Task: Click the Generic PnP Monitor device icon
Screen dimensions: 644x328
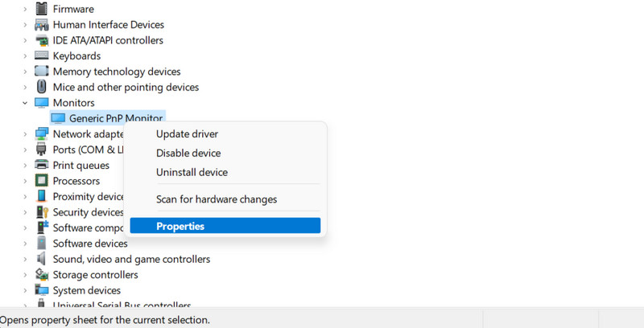Action: pos(58,118)
